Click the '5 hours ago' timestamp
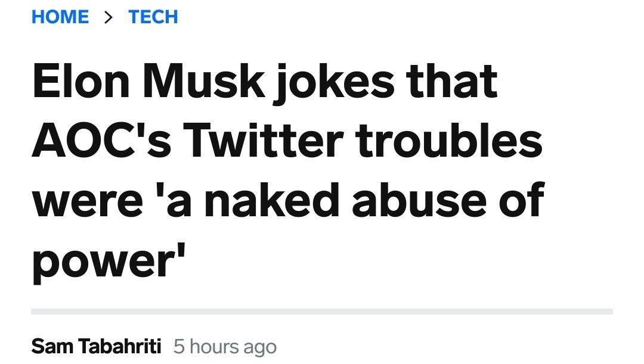The height and width of the screenshot is (364, 644). [225, 346]
